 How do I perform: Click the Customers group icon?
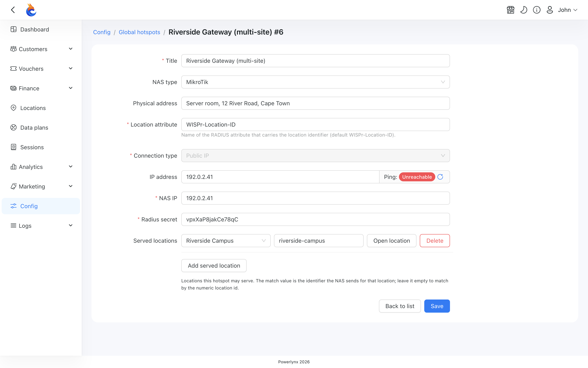[14, 49]
